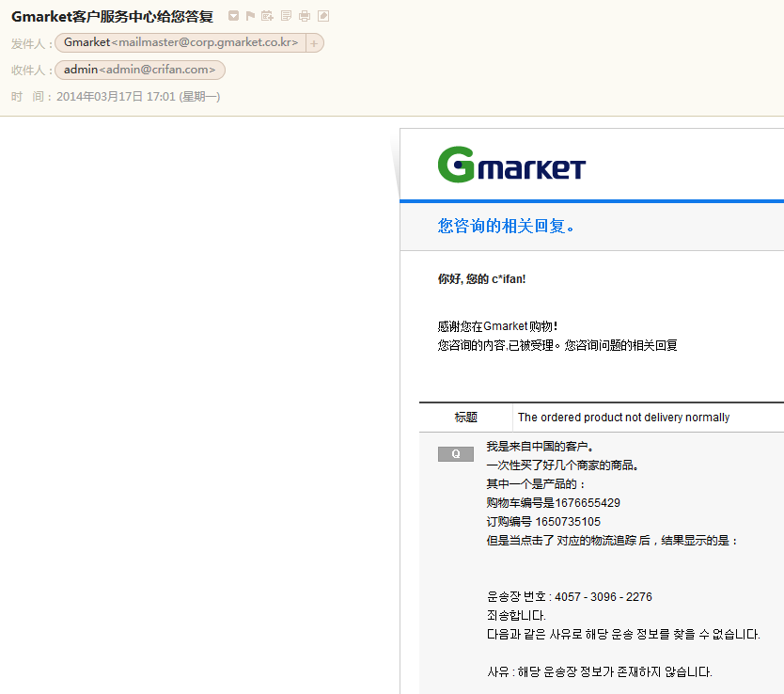The height and width of the screenshot is (694, 784).
Task: Click the email subject 'Gmarket客户服务中心给您答复'
Action: coord(113,17)
